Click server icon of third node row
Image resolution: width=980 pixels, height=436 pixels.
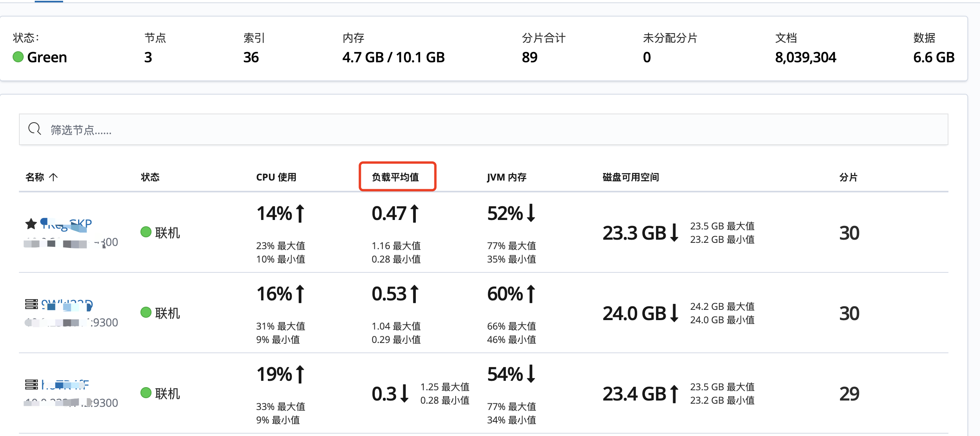click(32, 384)
